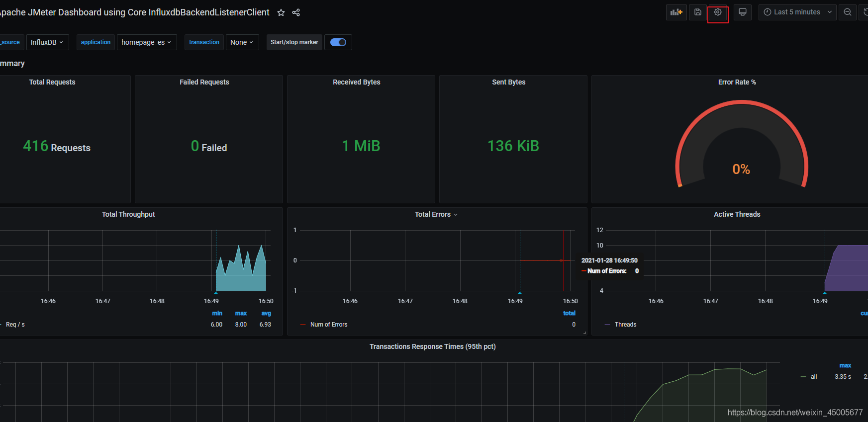
Task: Click the 6.93 avg value
Action: (x=265, y=325)
